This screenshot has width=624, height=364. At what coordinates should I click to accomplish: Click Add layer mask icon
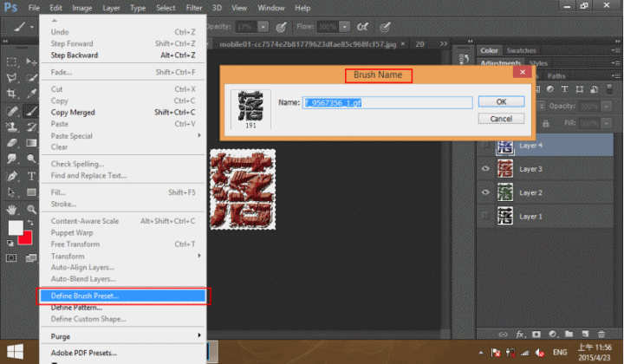(x=536, y=335)
